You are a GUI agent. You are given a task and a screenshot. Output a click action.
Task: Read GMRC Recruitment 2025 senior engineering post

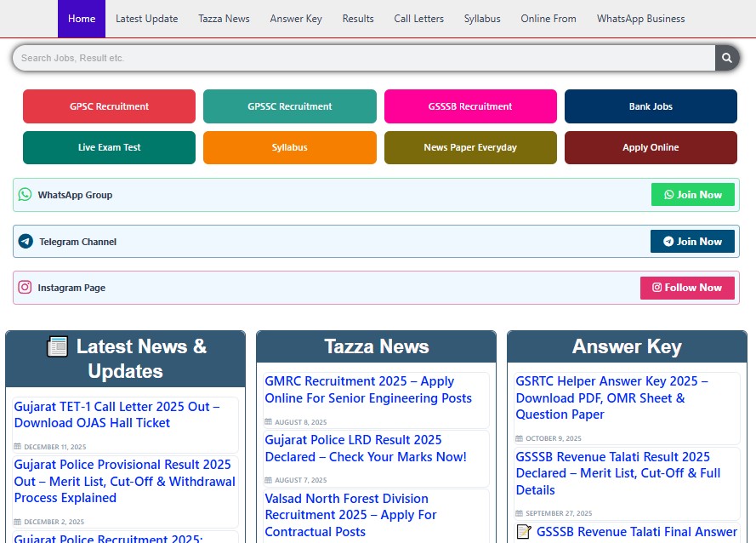pyautogui.click(x=367, y=390)
